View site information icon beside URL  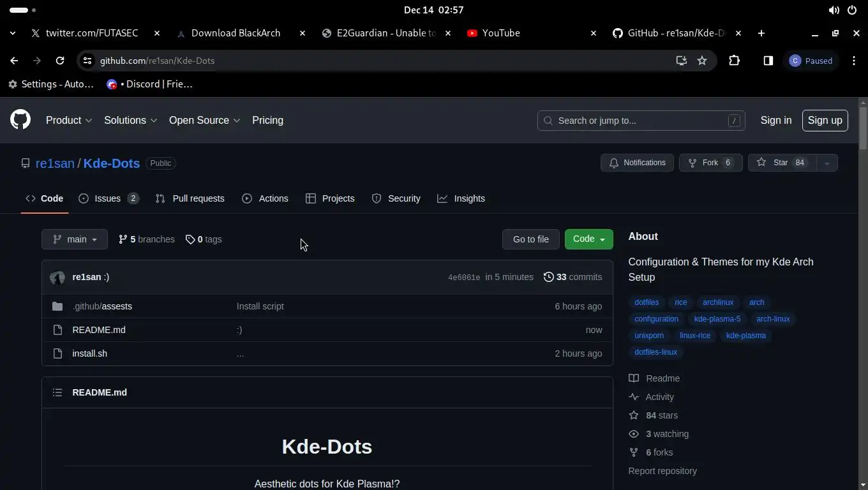[87, 61]
